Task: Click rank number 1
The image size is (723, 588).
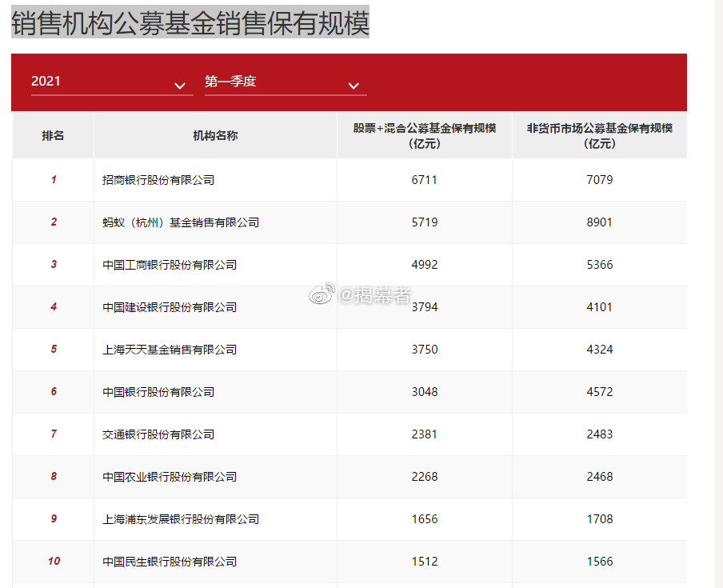Action: pos(54,179)
